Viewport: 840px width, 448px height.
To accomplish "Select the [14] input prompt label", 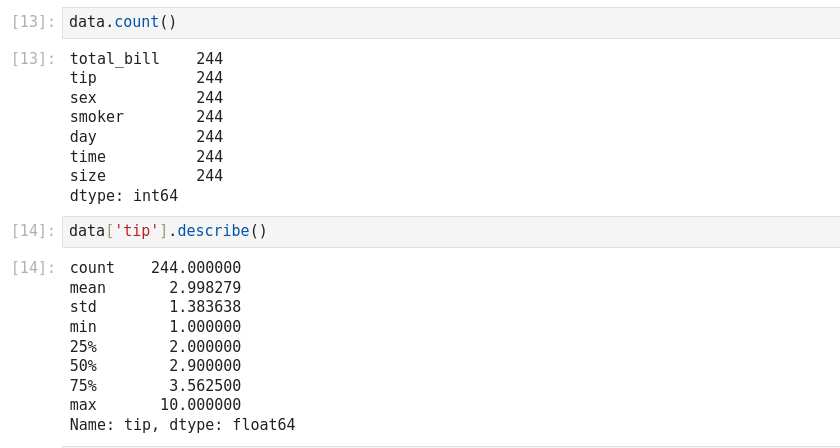I will [x=33, y=231].
